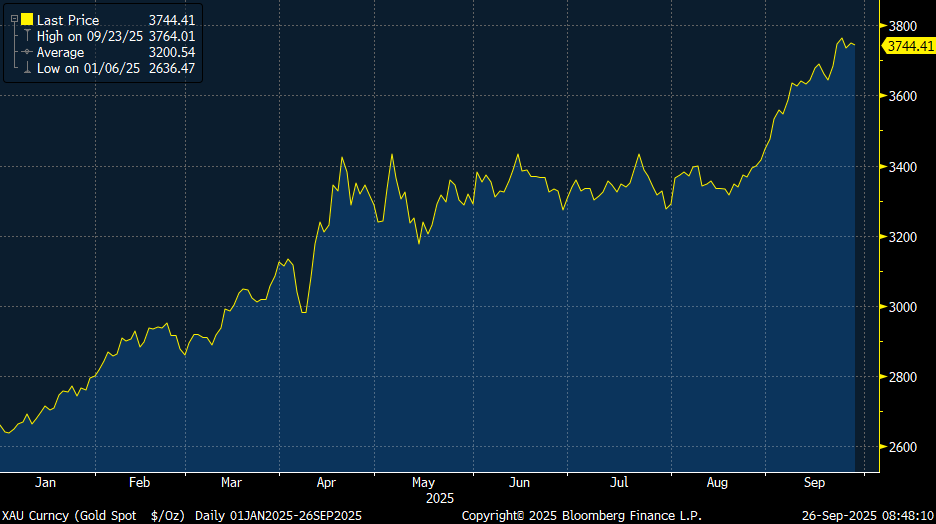Click the Low marker icon in legend
The height and width of the screenshot is (524, 936).
point(27,68)
